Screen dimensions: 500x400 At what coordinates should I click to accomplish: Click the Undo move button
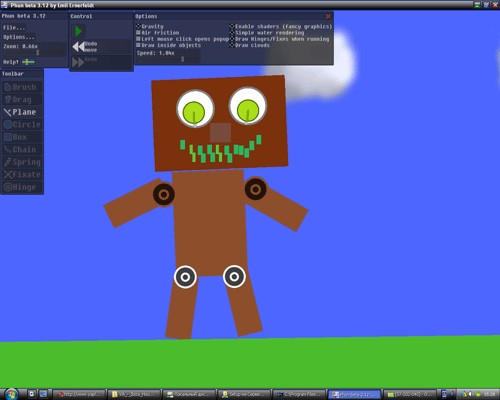[x=85, y=47]
